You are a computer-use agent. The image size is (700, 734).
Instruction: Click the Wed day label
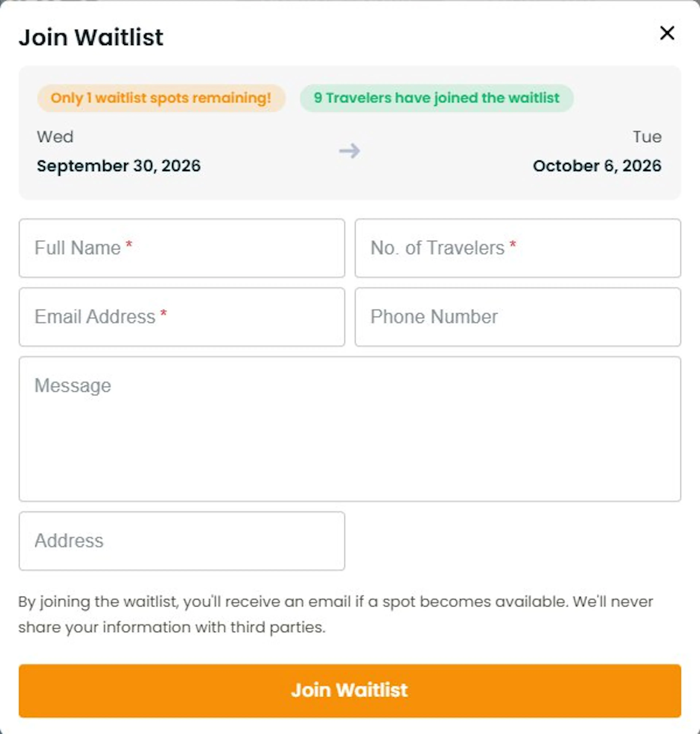[x=55, y=137]
